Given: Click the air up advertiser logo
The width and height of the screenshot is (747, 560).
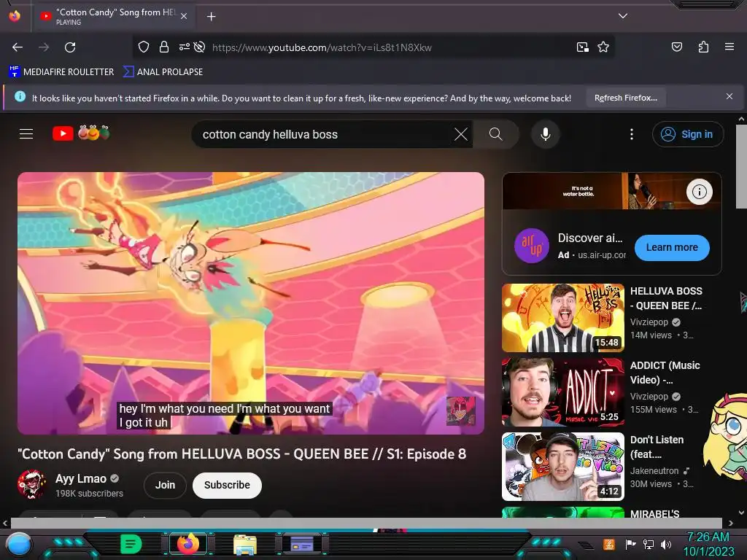Looking at the screenshot, I should coord(532,246).
